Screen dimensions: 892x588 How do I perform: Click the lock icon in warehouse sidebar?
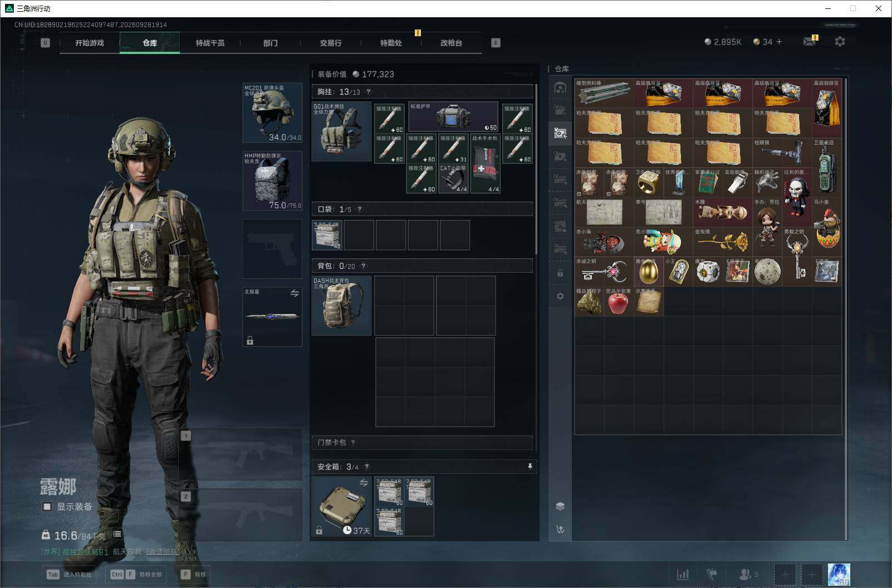(x=560, y=273)
